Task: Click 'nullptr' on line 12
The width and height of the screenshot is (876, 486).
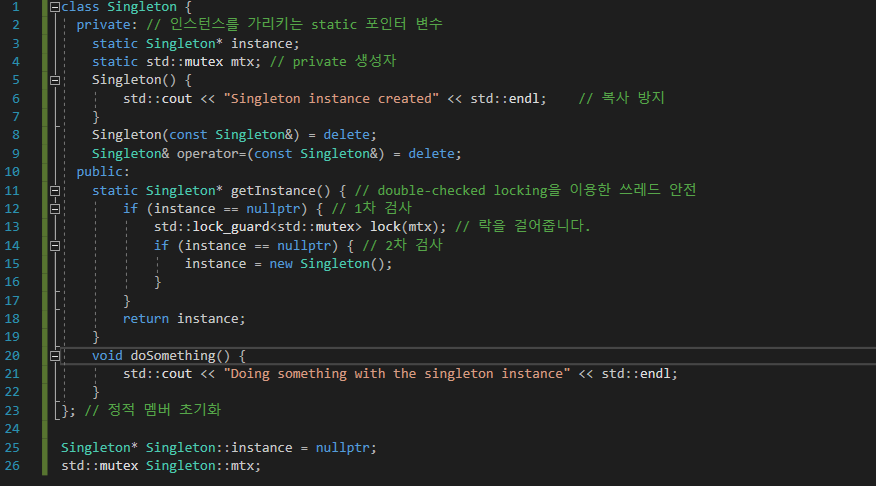Action: coord(273,209)
